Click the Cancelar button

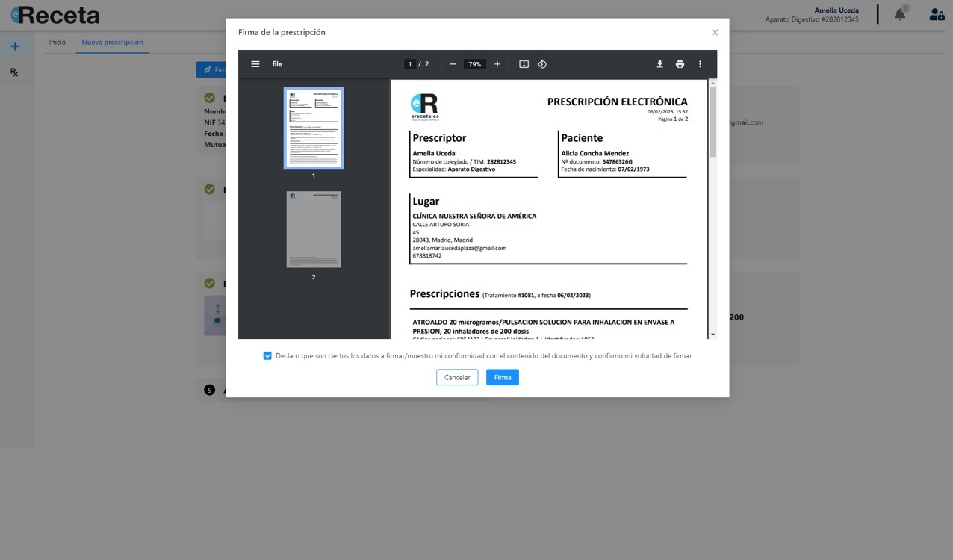457,378
